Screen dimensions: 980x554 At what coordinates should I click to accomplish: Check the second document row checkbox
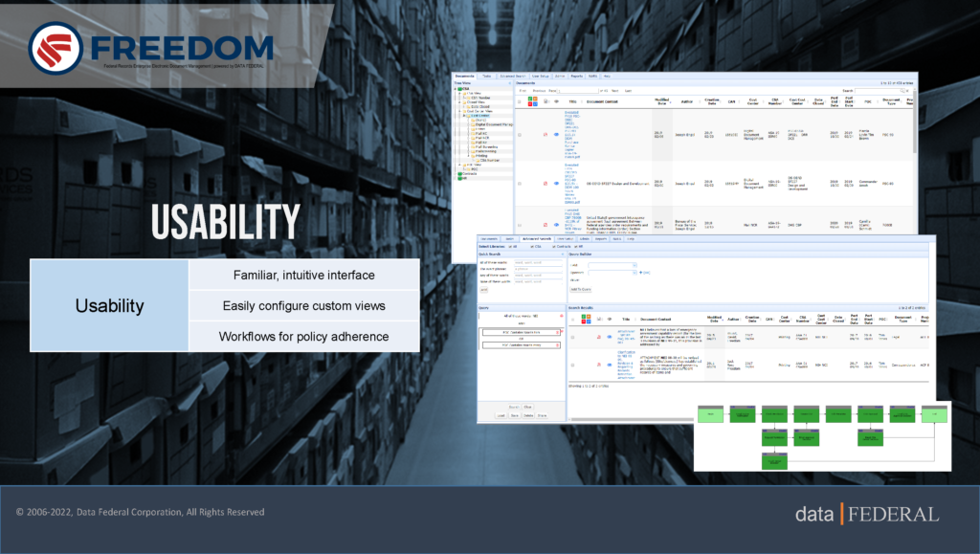point(520,184)
